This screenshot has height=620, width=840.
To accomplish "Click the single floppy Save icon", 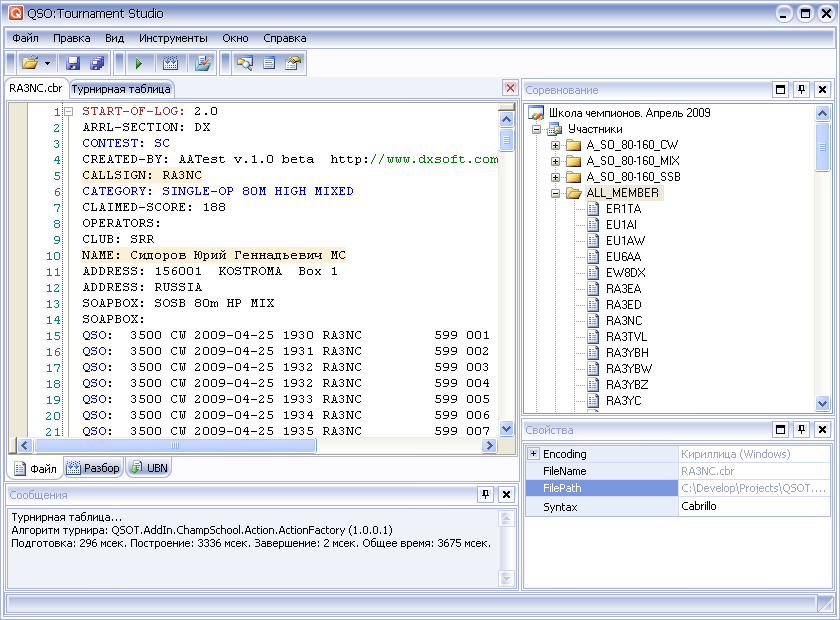I will 74,63.
